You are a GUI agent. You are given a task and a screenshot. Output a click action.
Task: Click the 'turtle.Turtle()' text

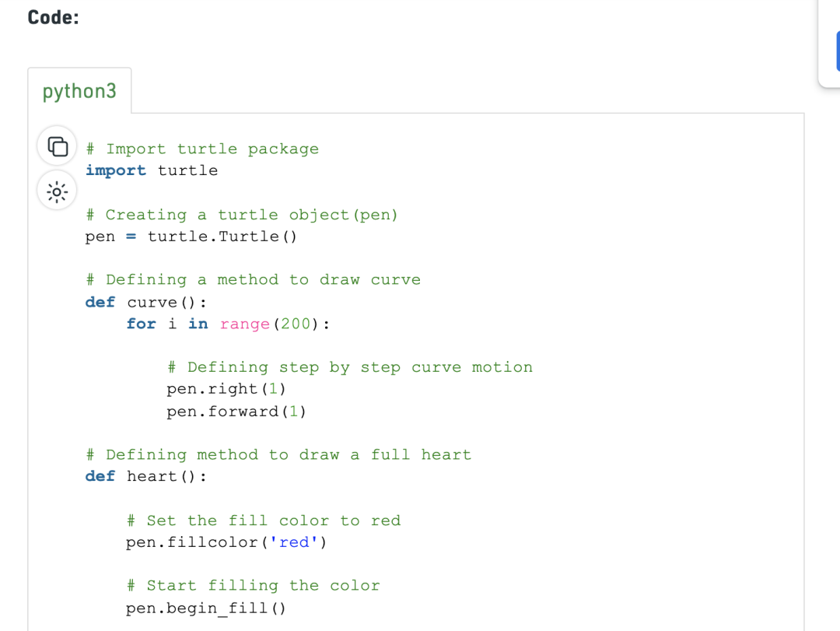[x=222, y=237]
